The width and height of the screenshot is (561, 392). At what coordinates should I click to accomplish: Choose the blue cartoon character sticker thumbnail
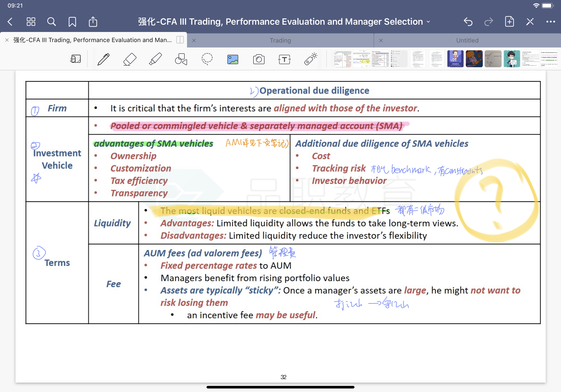tap(455, 59)
